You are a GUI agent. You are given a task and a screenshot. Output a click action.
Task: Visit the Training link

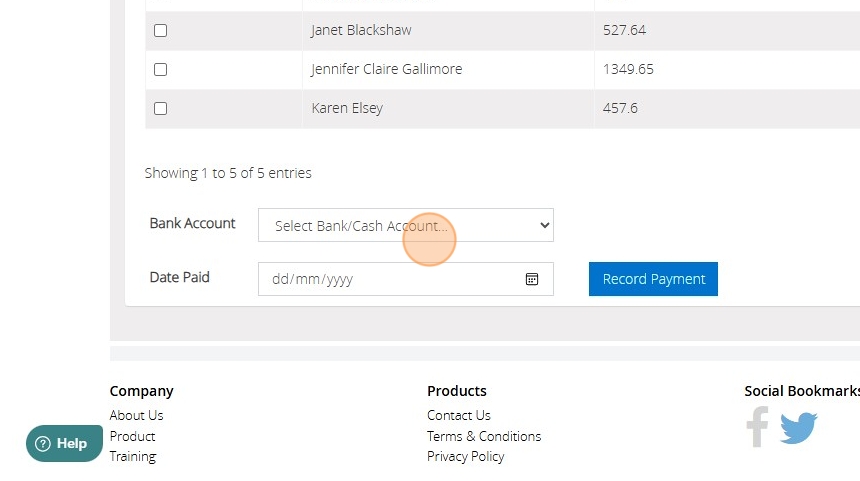132,456
